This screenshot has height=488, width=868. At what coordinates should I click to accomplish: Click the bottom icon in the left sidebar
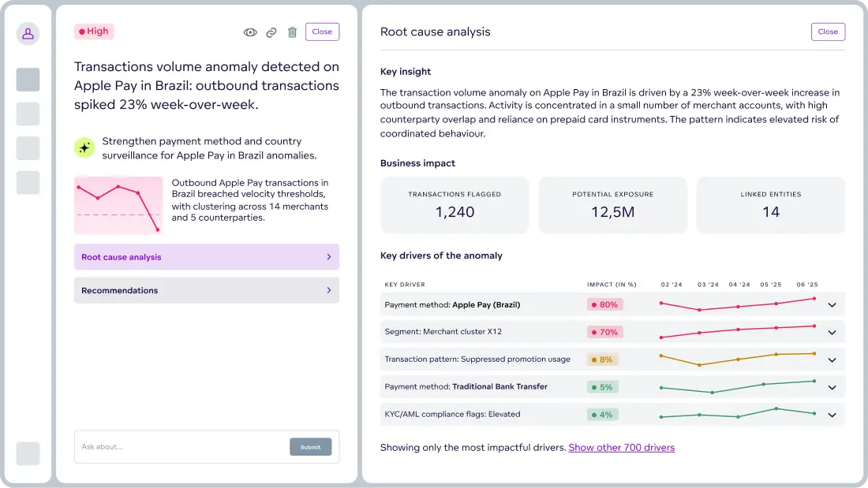[x=28, y=453]
